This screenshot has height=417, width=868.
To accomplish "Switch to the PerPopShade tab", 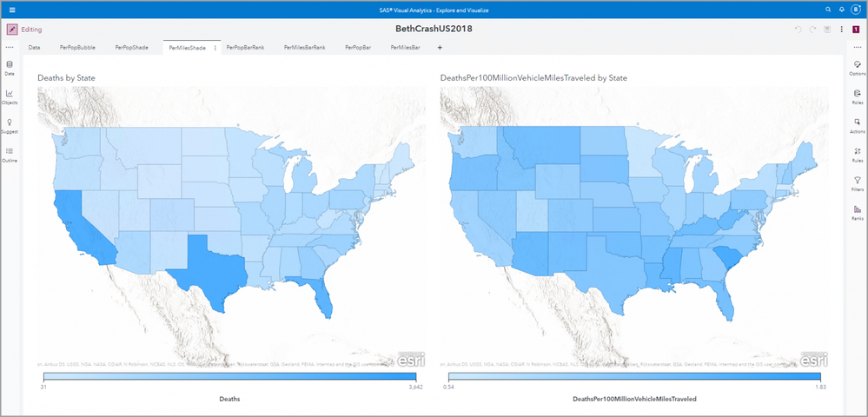I will coord(132,48).
